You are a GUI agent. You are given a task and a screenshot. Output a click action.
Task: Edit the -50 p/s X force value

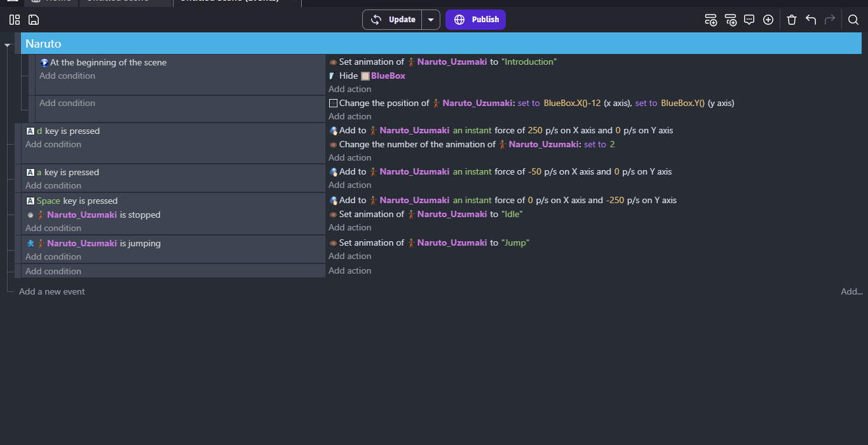[535, 171]
